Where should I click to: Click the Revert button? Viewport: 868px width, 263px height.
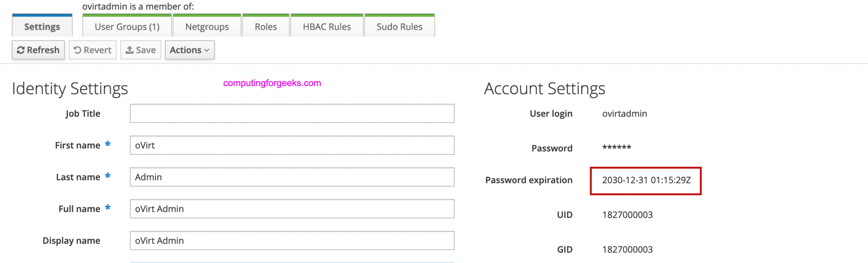tap(92, 50)
